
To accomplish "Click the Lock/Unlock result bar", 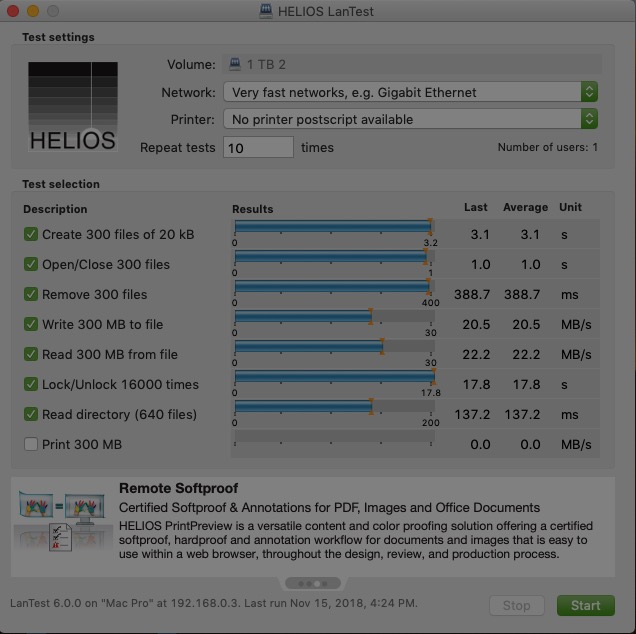I will (x=335, y=376).
